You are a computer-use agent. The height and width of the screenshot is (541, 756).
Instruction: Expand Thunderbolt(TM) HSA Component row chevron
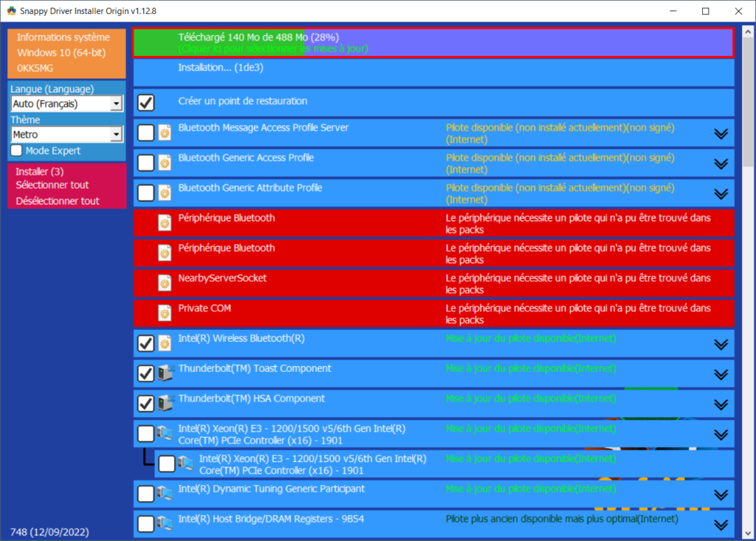point(721,404)
